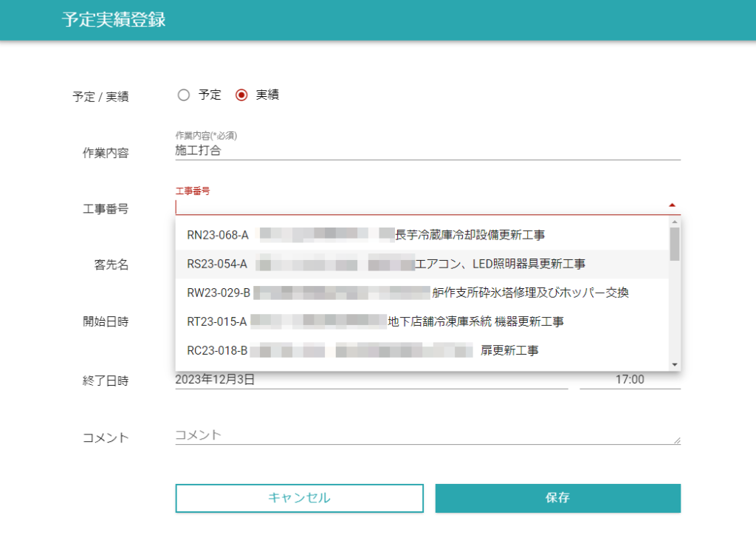The width and height of the screenshot is (756, 546).
Task: Click the 作業内容 field containing 施工打合
Action: pyautogui.click(x=427, y=151)
